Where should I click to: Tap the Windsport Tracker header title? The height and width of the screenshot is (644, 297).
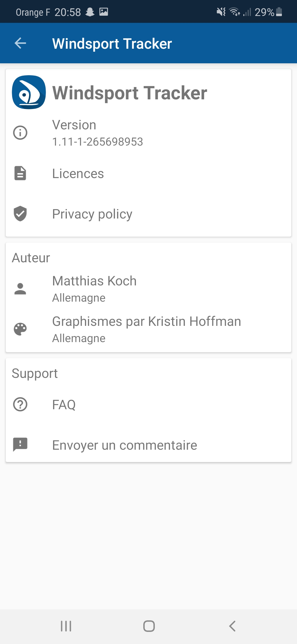pyautogui.click(x=112, y=44)
